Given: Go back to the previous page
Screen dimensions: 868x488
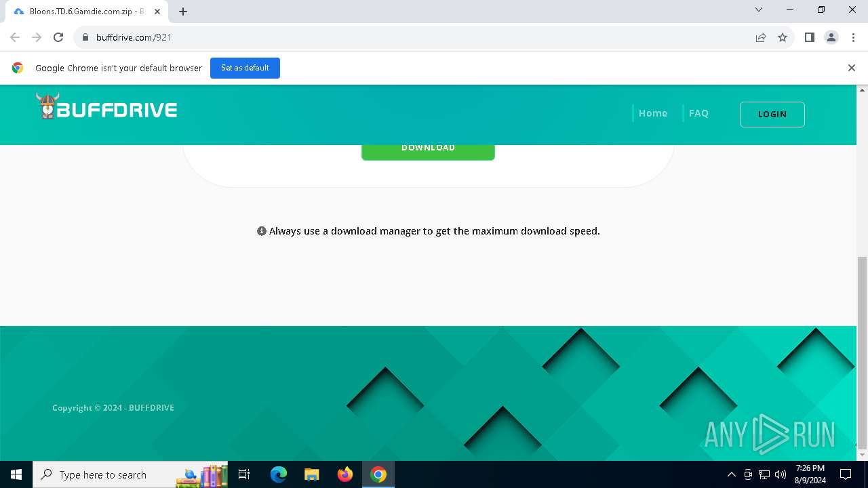Looking at the screenshot, I should (15, 37).
